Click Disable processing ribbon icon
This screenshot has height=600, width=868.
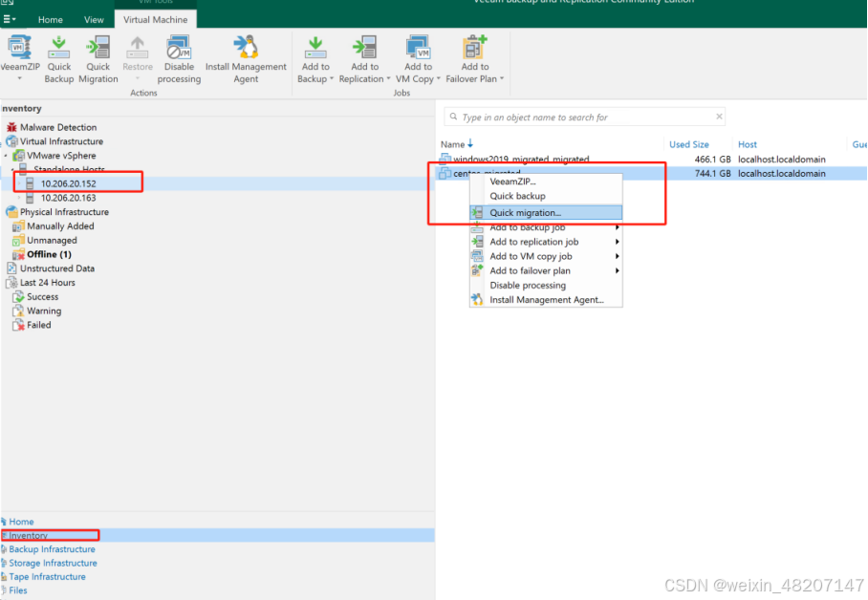coord(179,47)
